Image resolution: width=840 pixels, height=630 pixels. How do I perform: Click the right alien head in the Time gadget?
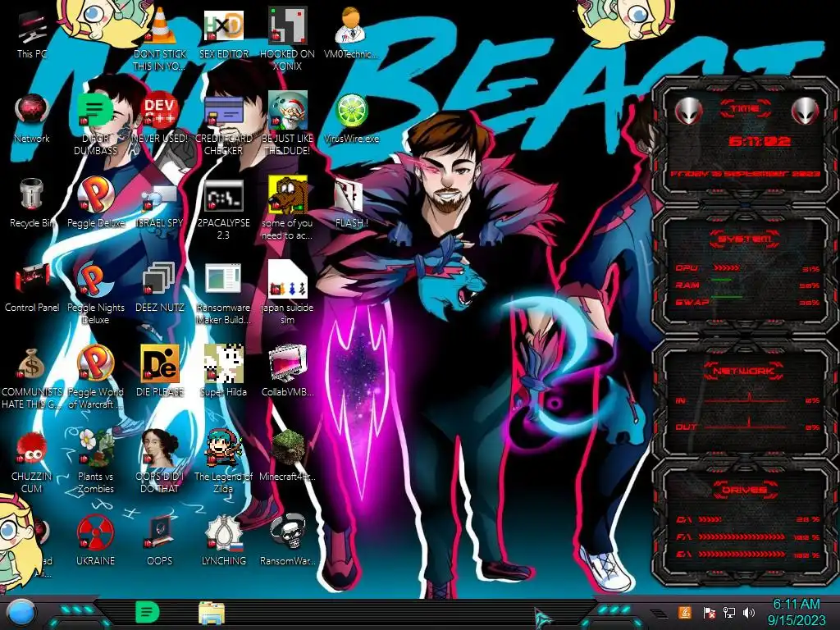806,111
